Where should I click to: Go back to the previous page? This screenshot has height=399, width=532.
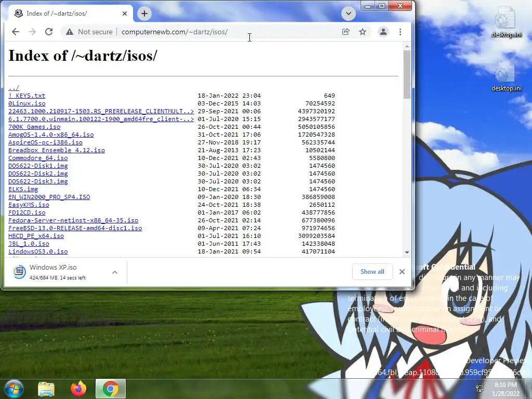point(16,32)
